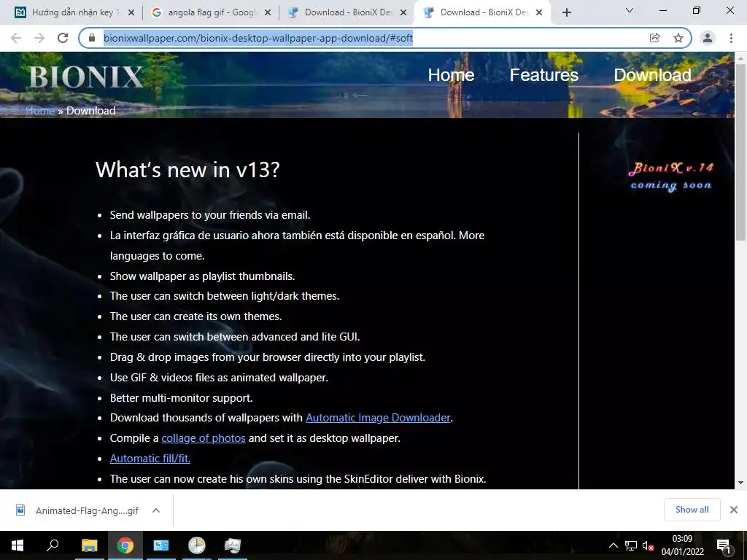The image size is (747, 560).
Task: Open the Automatic fill/fit link
Action: (150, 459)
